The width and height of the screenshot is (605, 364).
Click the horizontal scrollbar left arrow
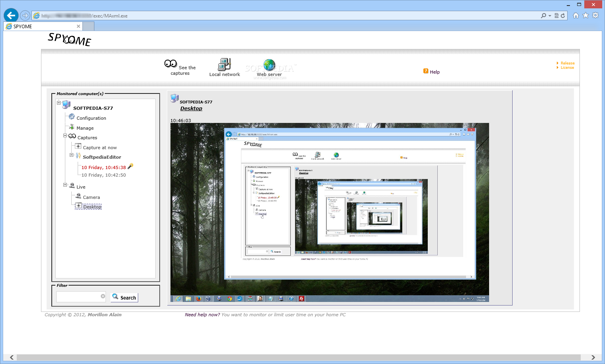[x=12, y=357]
